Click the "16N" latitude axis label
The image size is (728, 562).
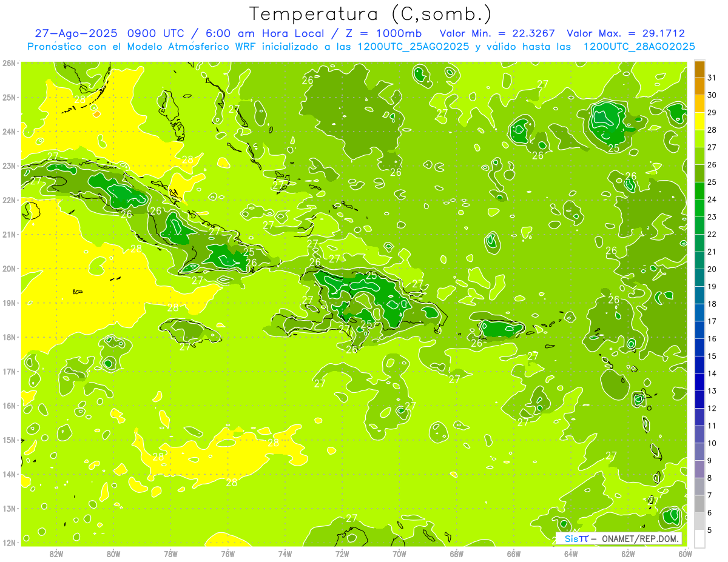pos(8,406)
